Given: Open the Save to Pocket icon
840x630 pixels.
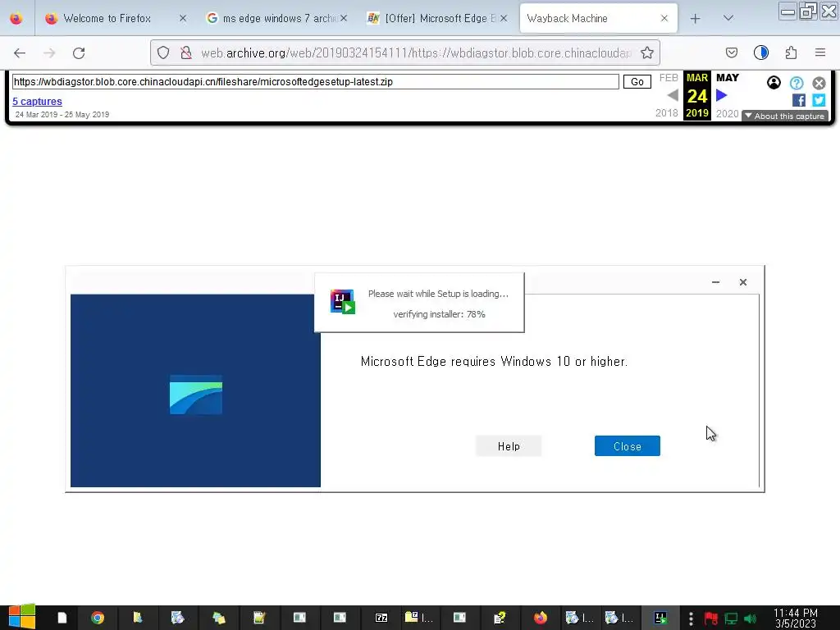Looking at the screenshot, I should pos(731,52).
